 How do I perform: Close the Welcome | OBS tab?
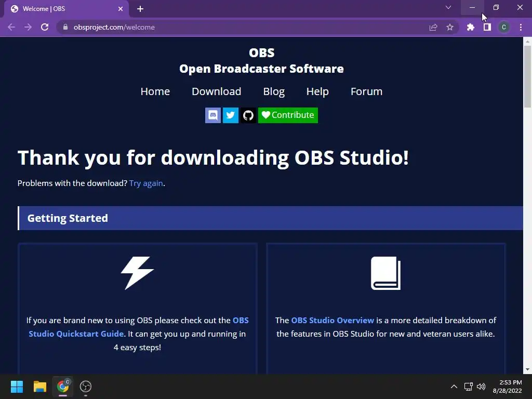click(x=121, y=9)
